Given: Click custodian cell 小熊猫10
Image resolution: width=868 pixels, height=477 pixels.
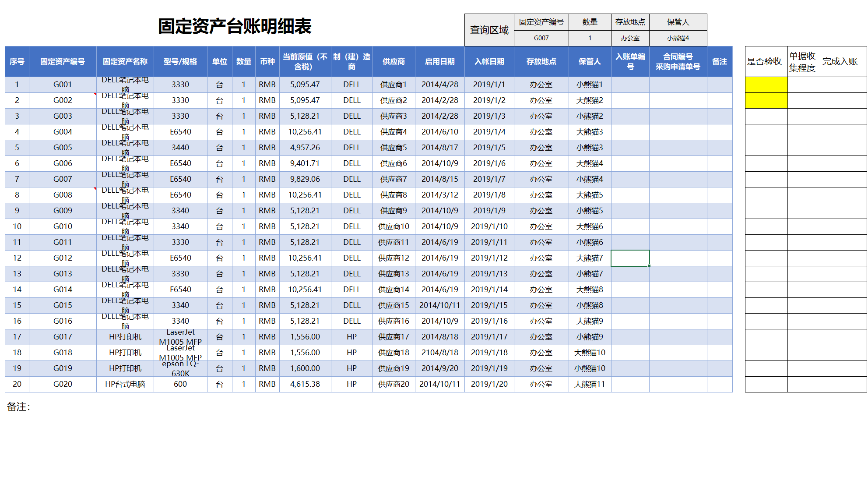Looking at the screenshot, I should point(590,368).
